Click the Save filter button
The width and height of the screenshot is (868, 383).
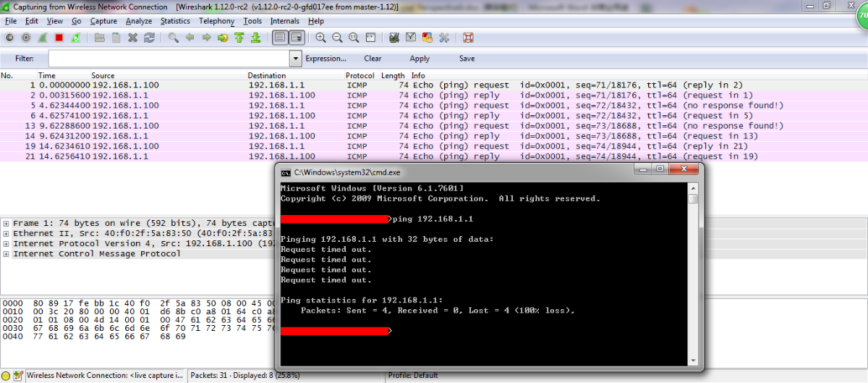(467, 59)
